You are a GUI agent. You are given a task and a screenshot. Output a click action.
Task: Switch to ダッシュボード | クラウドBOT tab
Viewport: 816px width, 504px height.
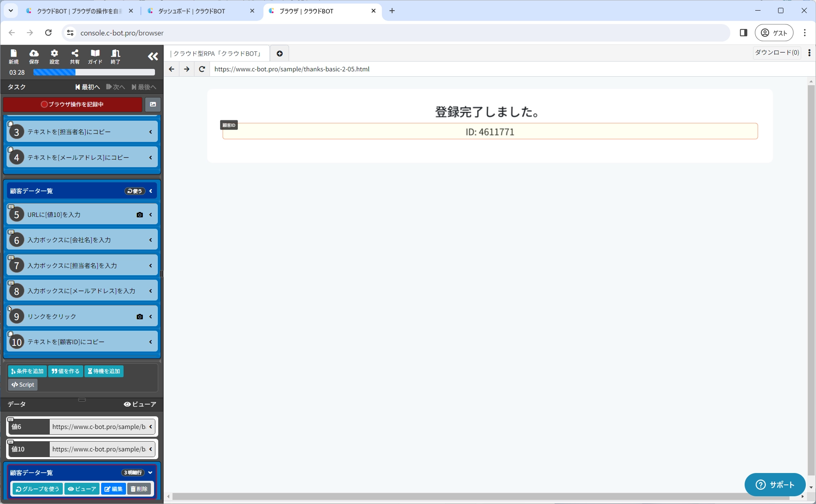coord(192,11)
